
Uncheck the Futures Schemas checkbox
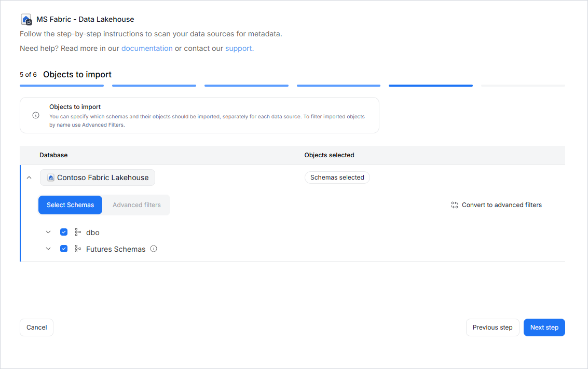coord(64,249)
